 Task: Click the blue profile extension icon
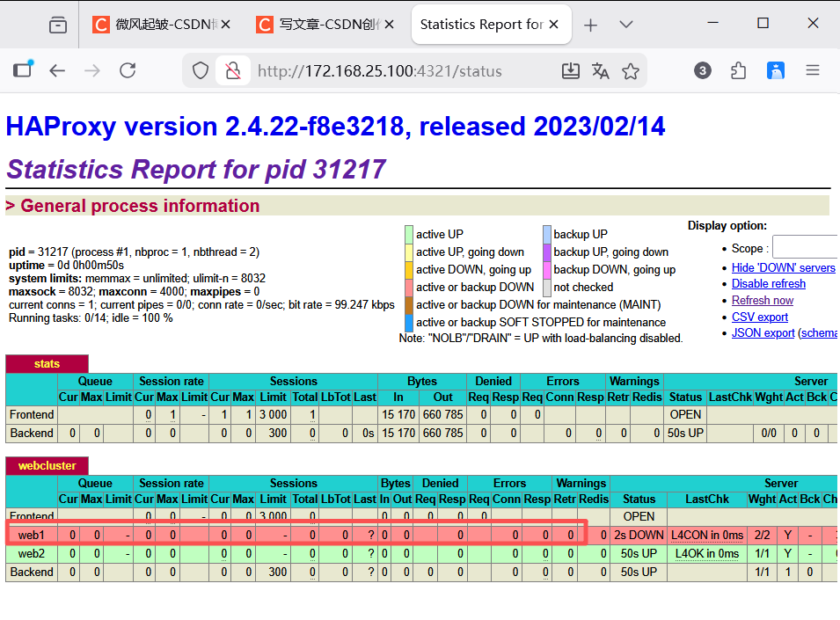pyautogui.click(x=775, y=70)
